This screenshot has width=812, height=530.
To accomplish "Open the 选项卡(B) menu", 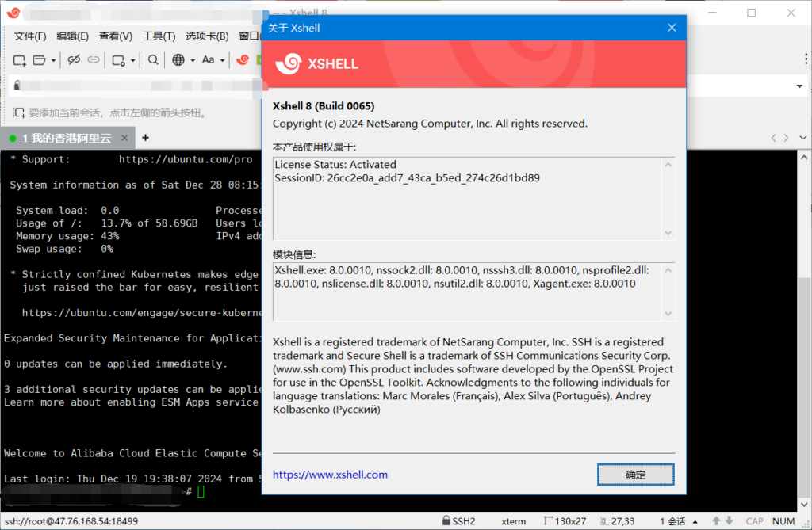I will click(x=207, y=36).
